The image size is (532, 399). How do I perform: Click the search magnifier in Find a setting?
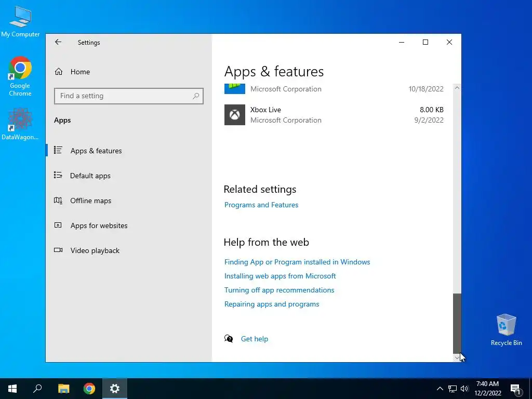[x=196, y=96]
